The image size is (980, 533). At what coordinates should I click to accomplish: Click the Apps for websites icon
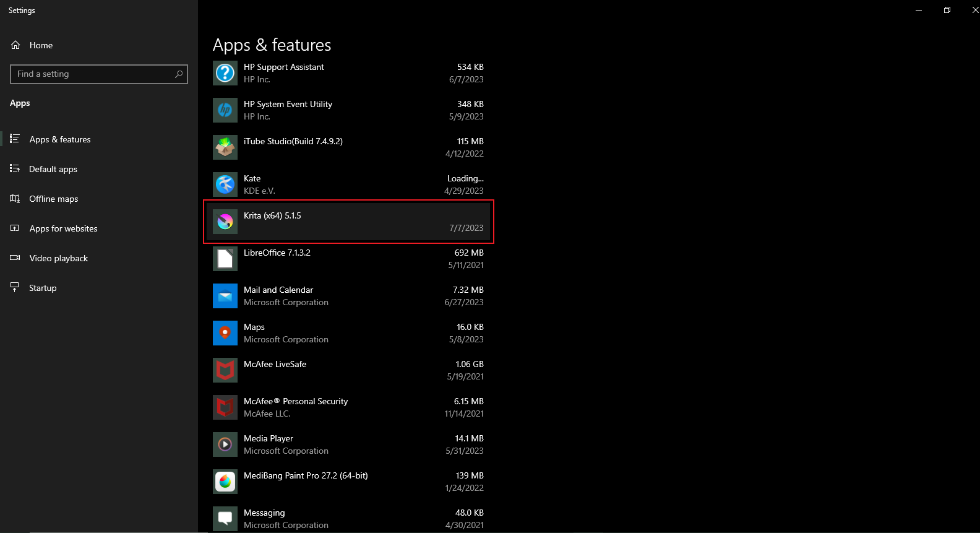pos(15,228)
